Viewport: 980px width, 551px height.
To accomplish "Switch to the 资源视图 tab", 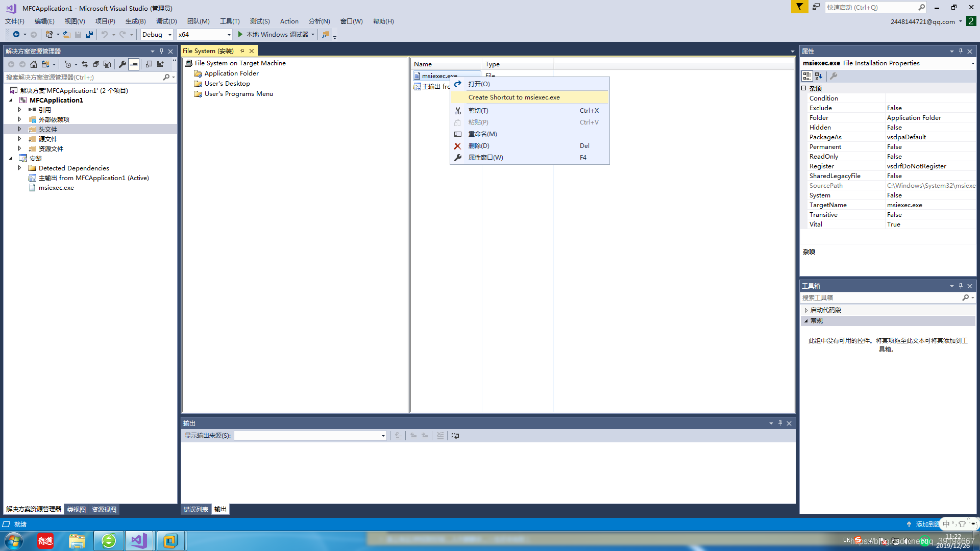I will (x=104, y=509).
